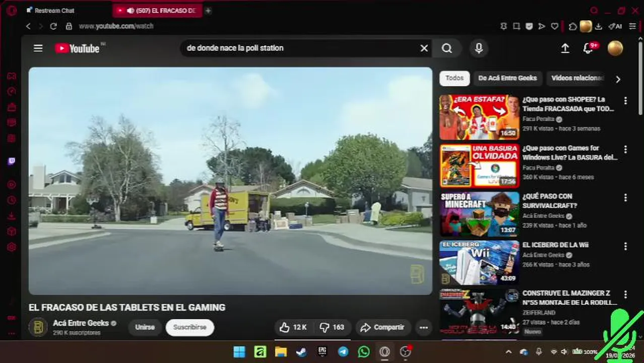
Task: Start voice search with the microphone
Action: click(479, 48)
